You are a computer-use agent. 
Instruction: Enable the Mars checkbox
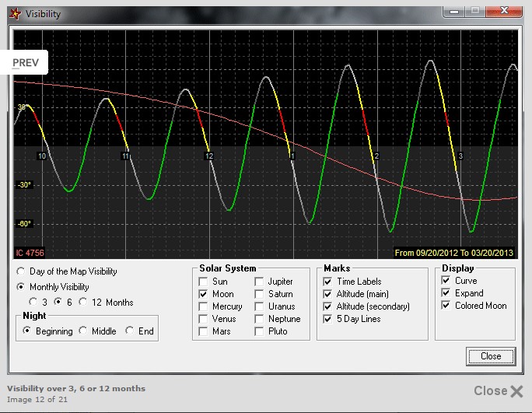point(203,331)
